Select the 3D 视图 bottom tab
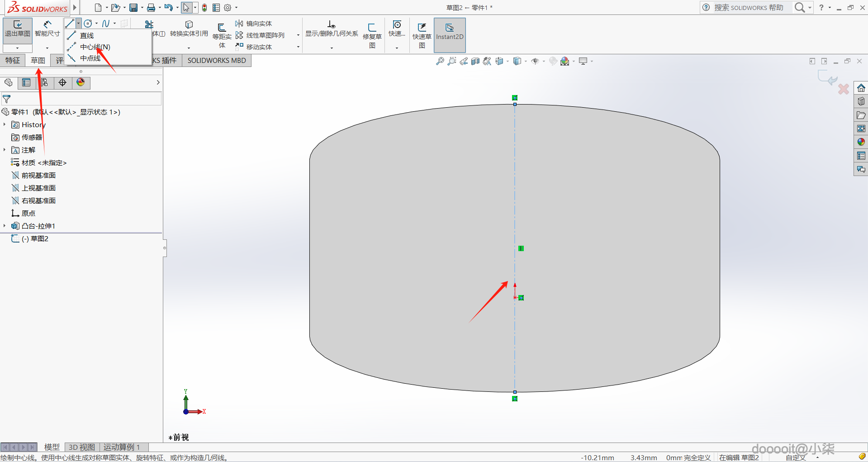The image size is (868, 462). coord(81,447)
